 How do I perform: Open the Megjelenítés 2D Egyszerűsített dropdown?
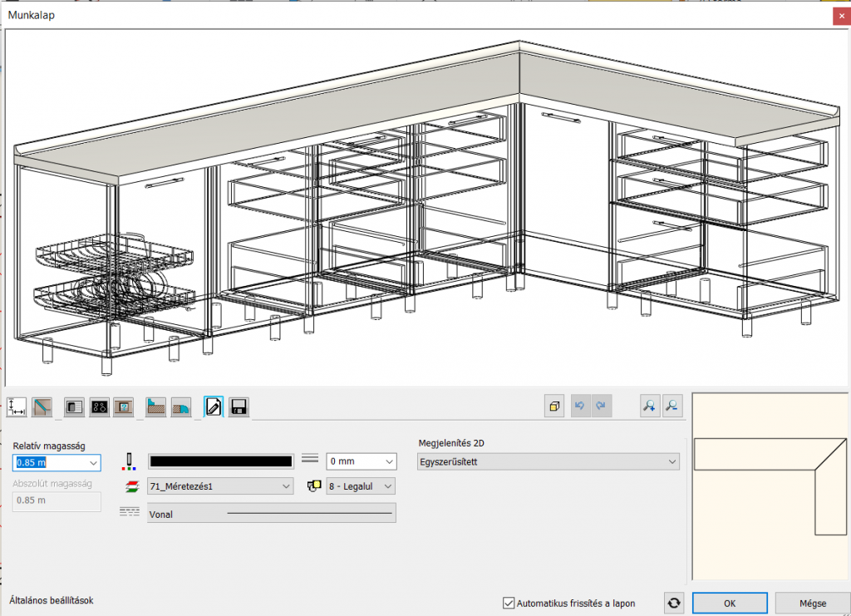548,462
